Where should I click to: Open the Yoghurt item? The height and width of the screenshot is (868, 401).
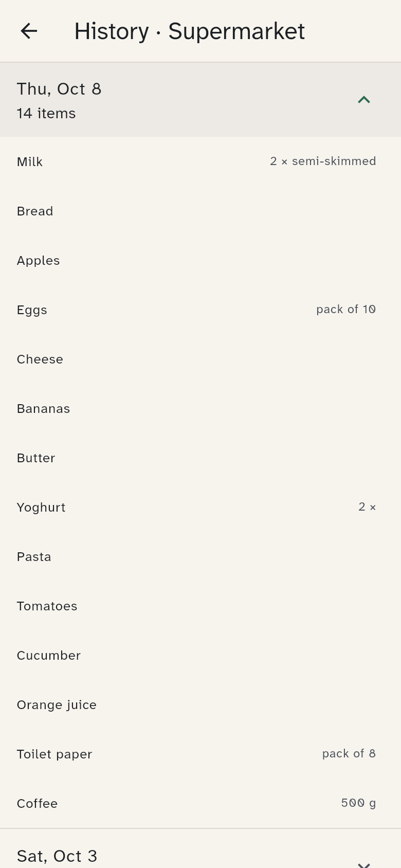click(x=200, y=507)
